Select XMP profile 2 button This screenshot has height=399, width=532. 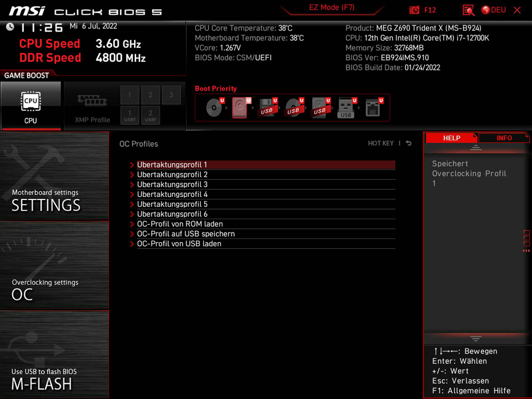click(x=151, y=95)
